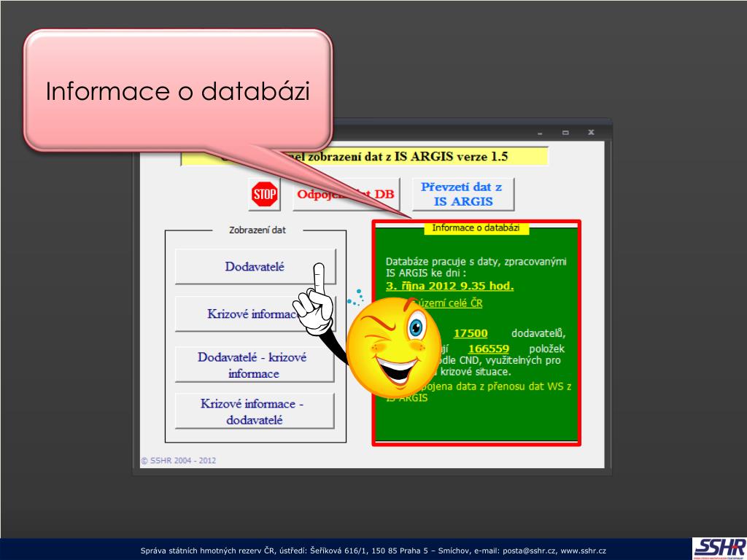Click the Zobrazení dat group label
The width and height of the screenshot is (747, 560).
tap(258, 230)
